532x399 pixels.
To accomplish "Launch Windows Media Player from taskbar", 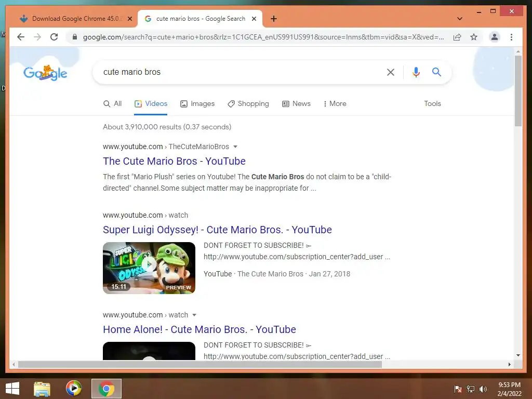I will [74, 389].
